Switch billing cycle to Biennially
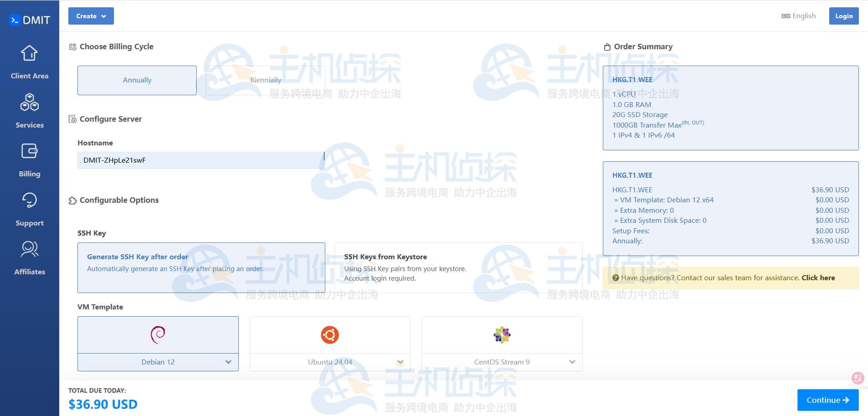This screenshot has width=868, height=416. tap(266, 80)
